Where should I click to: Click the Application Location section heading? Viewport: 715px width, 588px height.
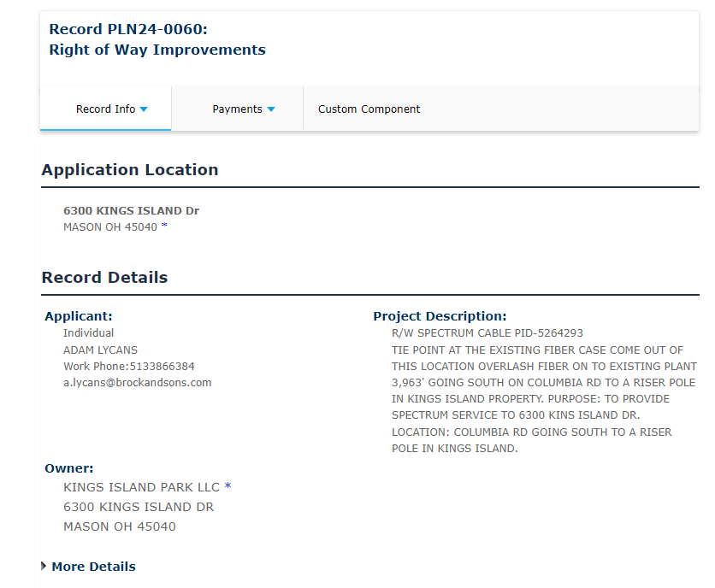130,169
